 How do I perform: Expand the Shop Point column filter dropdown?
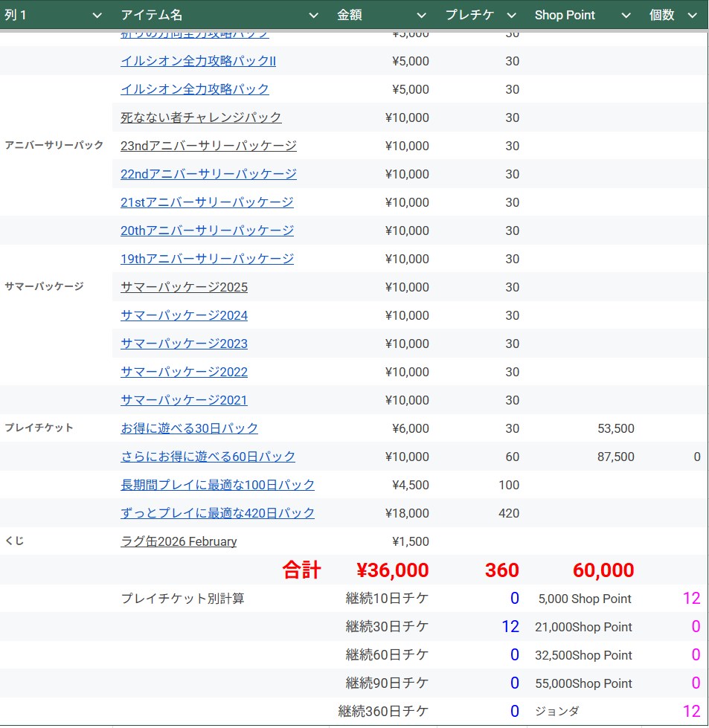[625, 16]
